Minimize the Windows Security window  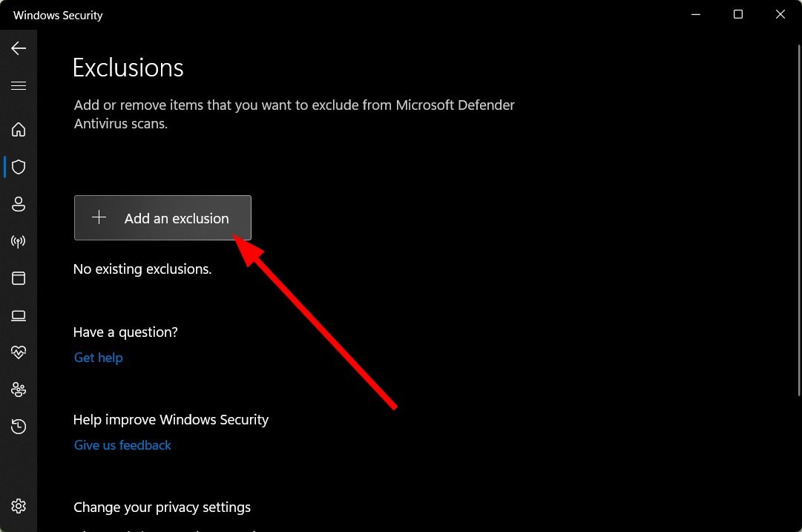pyautogui.click(x=696, y=14)
